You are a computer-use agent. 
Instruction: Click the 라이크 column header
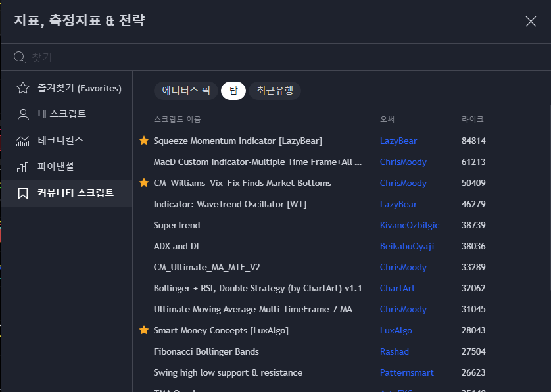pos(472,120)
